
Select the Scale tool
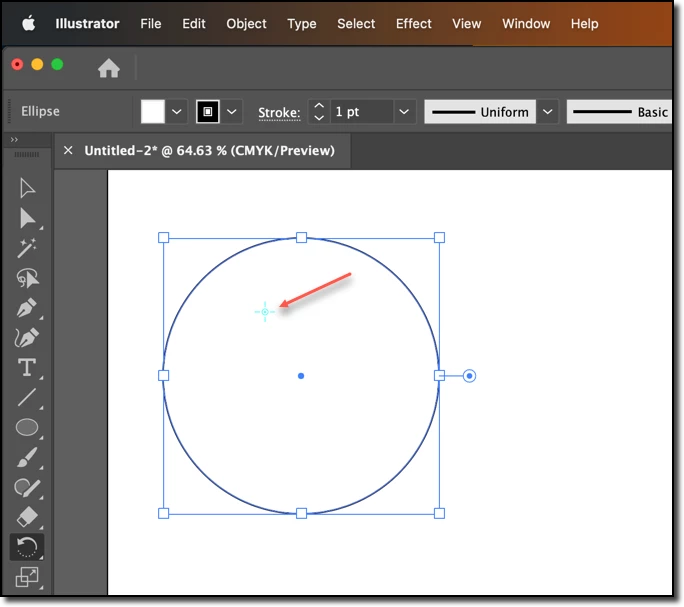pos(27,577)
